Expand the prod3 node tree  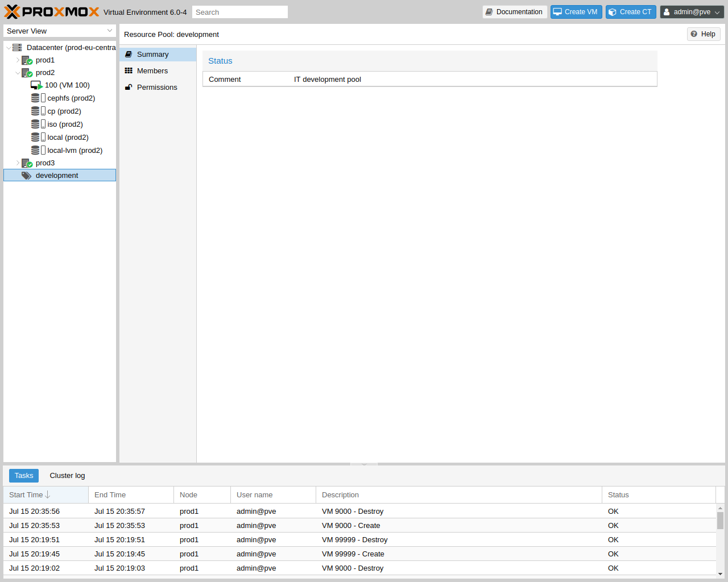[x=18, y=163]
